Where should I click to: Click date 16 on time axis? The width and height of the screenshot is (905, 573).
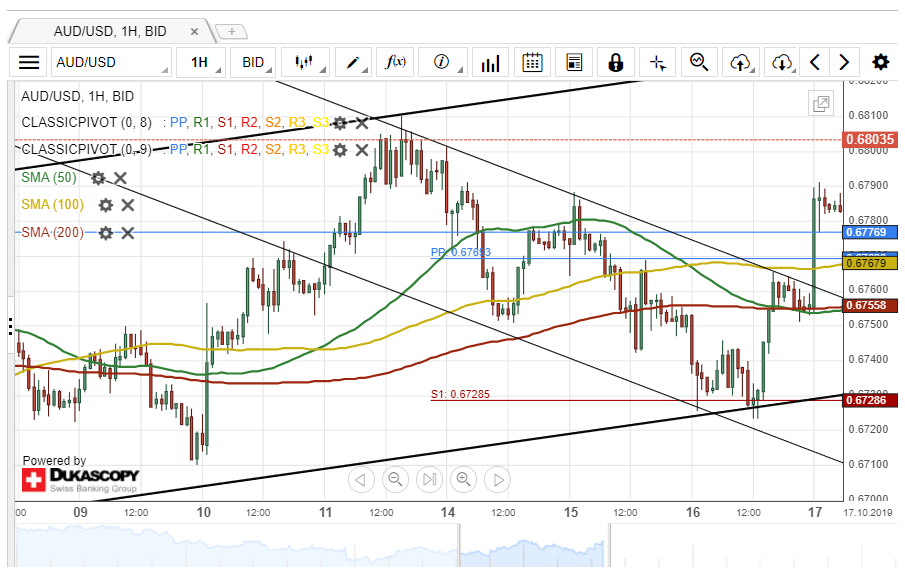pos(693,512)
